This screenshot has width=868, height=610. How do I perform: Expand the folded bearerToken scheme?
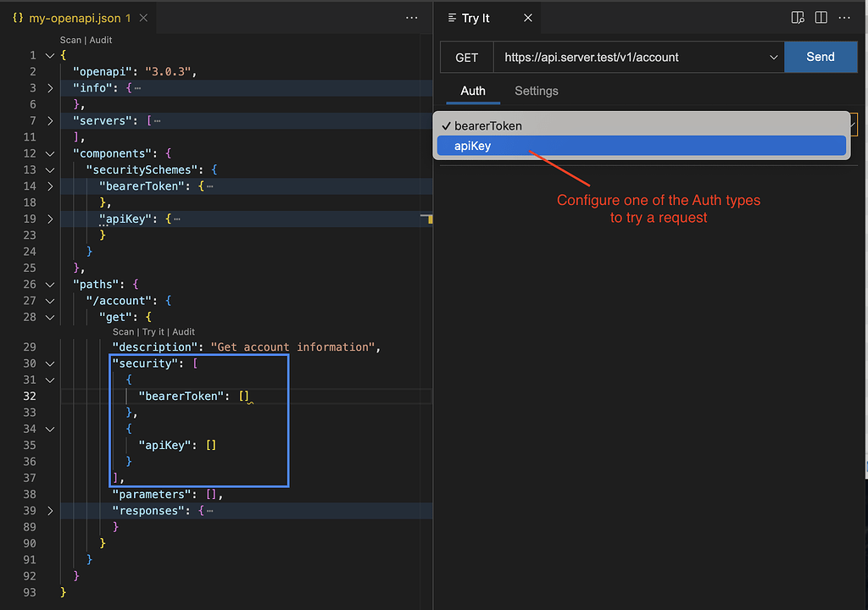coord(50,186)
